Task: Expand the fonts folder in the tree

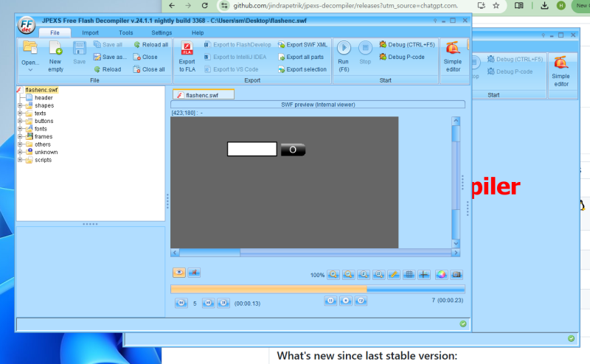Action: [20, 129]
